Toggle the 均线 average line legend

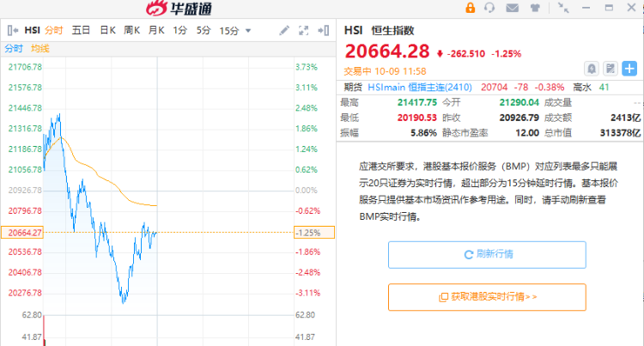[39, 48]
